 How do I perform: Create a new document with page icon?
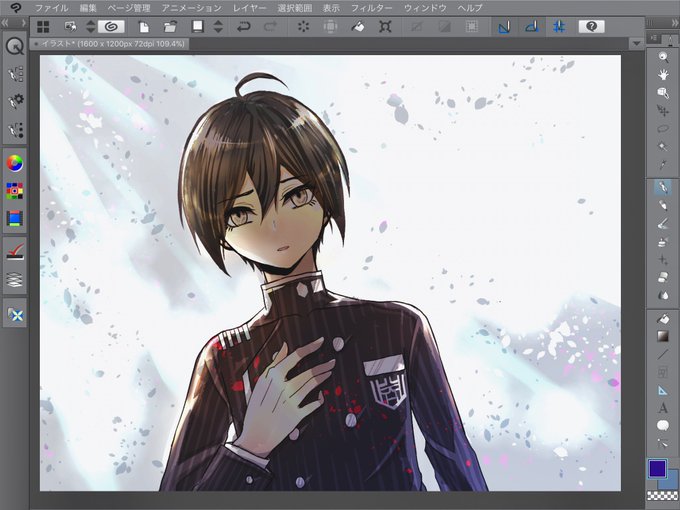coord(144,27)
